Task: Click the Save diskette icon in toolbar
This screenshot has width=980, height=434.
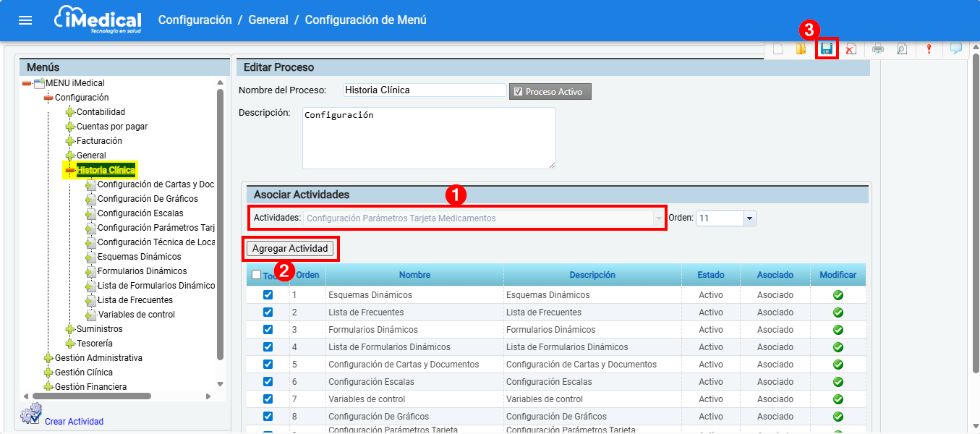Action: click(x=827, y=49)
